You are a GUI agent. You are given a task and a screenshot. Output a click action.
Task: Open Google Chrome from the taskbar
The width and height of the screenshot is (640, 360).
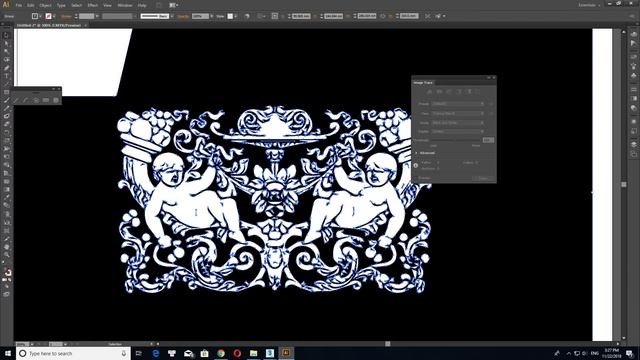(221, 353)
